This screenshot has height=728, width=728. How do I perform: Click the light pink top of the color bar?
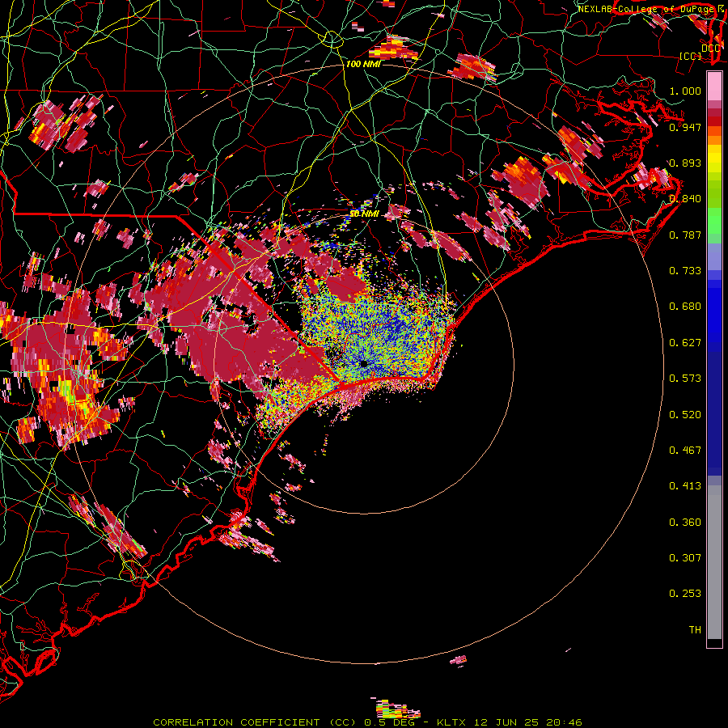[x=714, y=87]
